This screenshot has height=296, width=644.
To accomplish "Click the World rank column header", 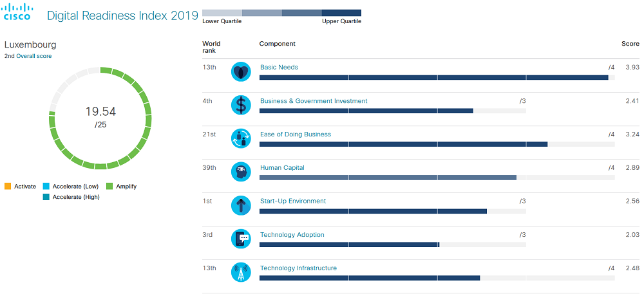I will [211, 47].
